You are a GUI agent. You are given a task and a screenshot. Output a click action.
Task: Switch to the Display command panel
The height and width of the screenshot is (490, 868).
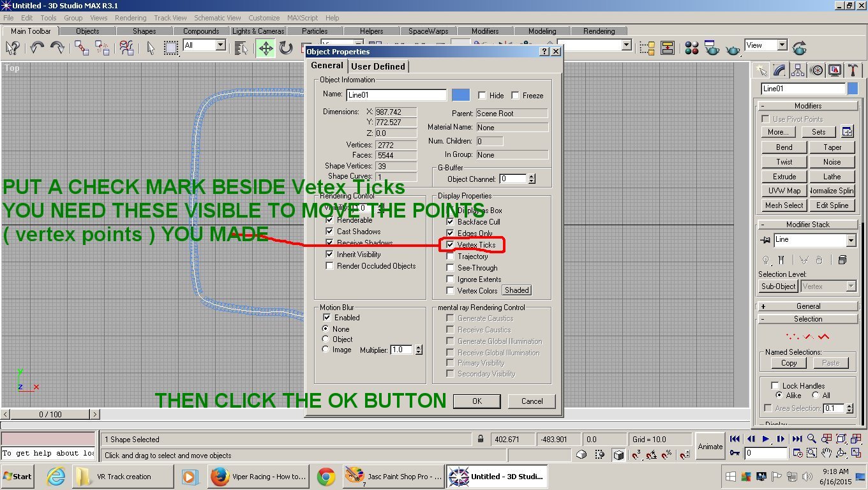(835, 70)
